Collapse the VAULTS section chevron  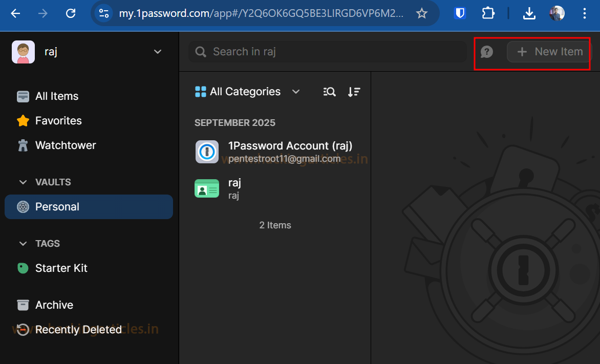point(23,182)
